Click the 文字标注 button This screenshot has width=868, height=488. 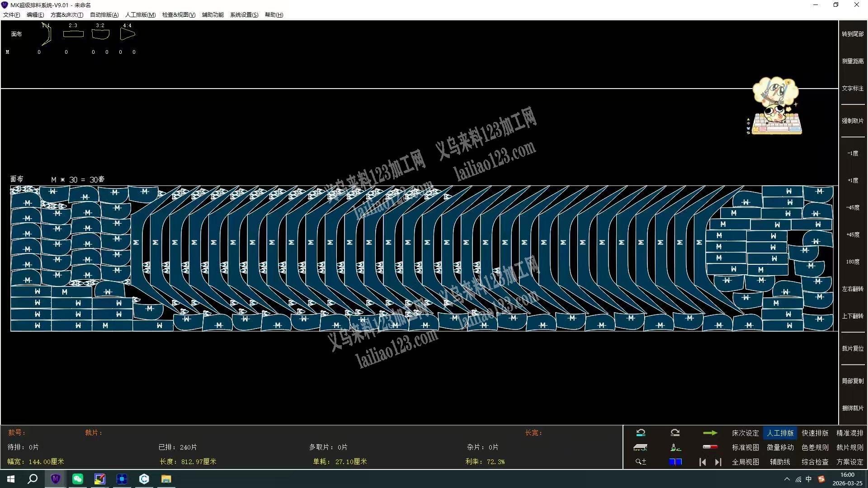click(853, 88)
